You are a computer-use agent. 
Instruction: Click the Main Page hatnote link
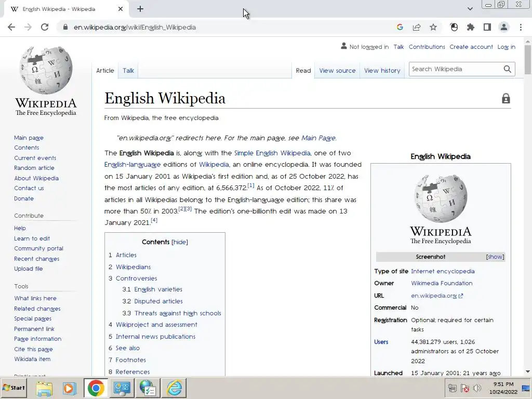point(318,138)
